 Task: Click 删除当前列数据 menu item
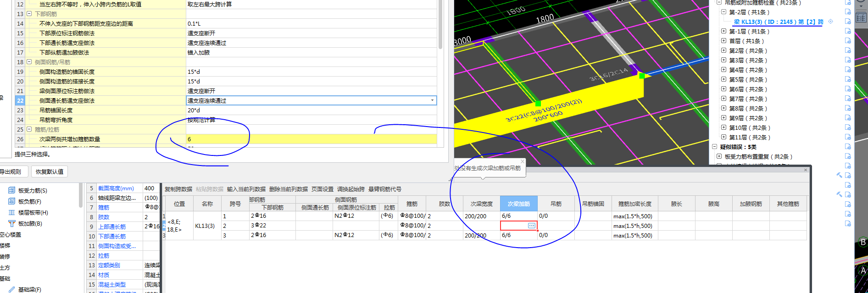pyautogui.click(x=289, y=189)
